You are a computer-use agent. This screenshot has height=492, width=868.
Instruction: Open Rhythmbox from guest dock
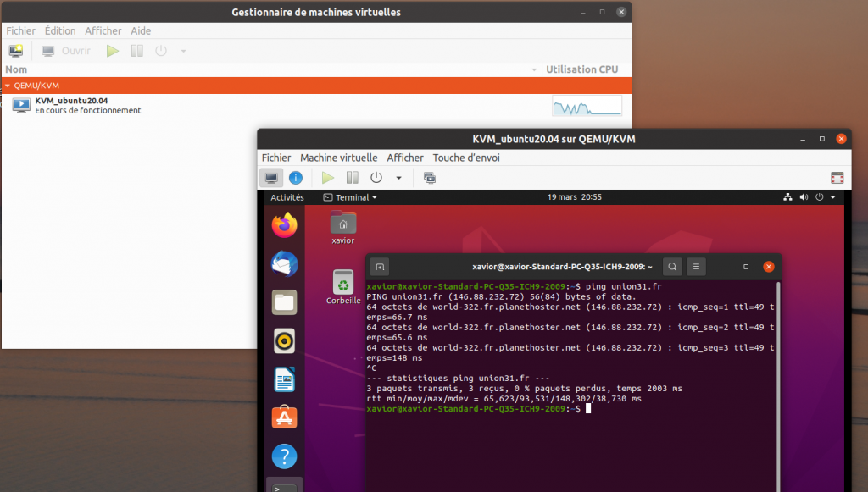tap(285, 341)
